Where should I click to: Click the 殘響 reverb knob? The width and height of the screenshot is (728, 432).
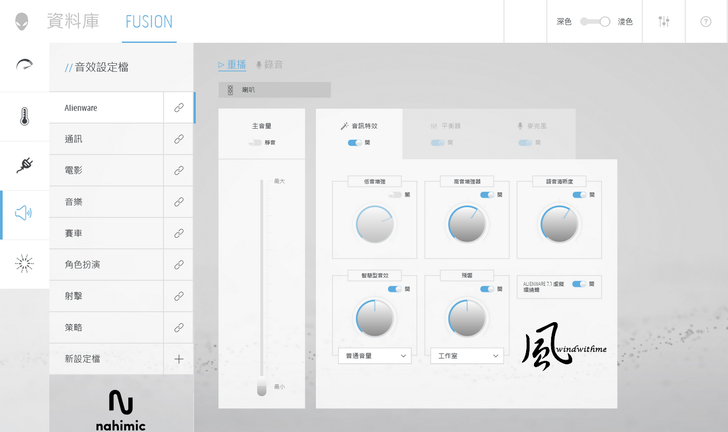pos(467,319)
